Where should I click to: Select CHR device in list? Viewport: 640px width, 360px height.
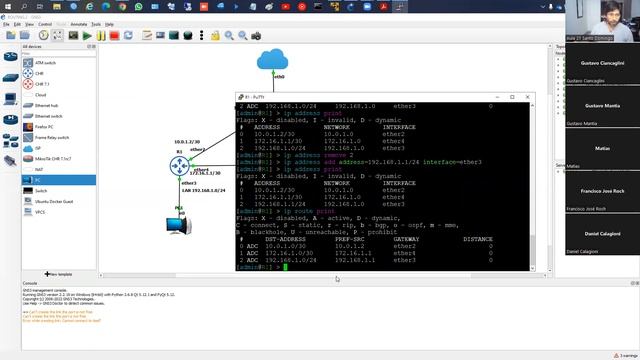[x=59, y=73]
